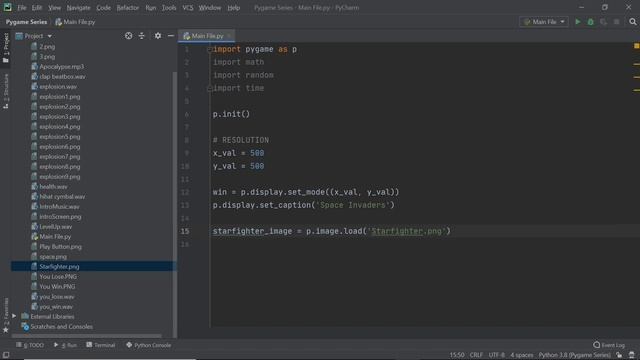The image size is (640, 360).
Task: Open the Edit menu
Action: pyautogui.click(x=37, y=7)
